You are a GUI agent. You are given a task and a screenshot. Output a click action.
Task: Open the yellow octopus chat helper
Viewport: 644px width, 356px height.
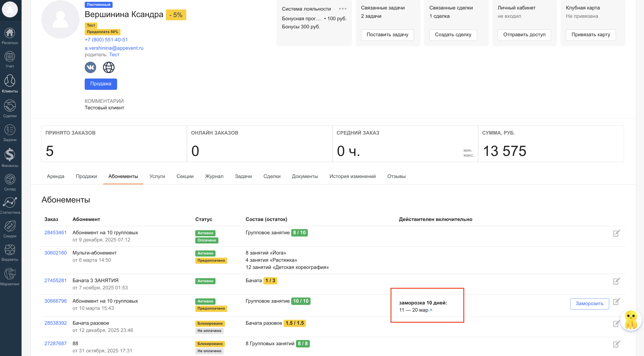[x=631, y=320]
